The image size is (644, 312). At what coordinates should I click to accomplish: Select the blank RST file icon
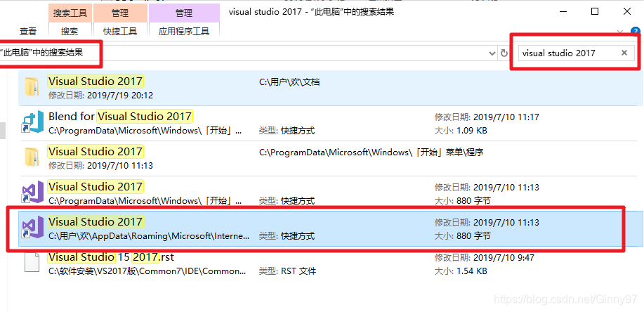pos(32,262)
